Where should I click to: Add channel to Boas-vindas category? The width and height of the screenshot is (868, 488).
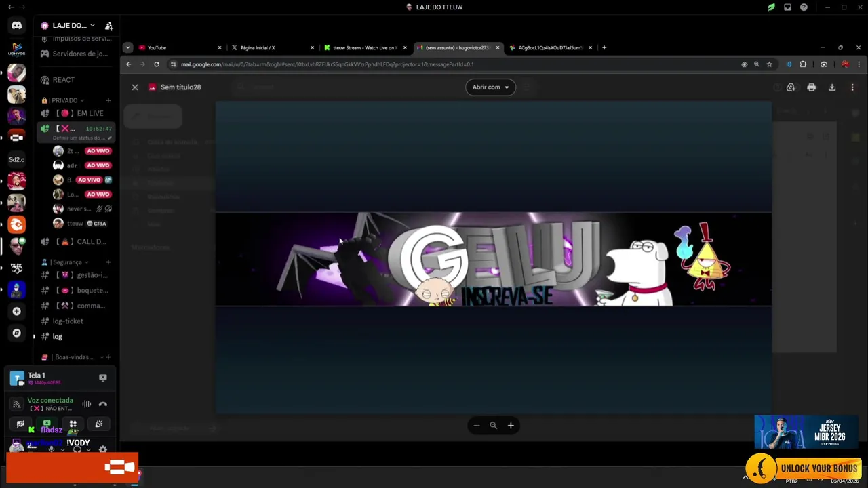(x=108, y=357)
